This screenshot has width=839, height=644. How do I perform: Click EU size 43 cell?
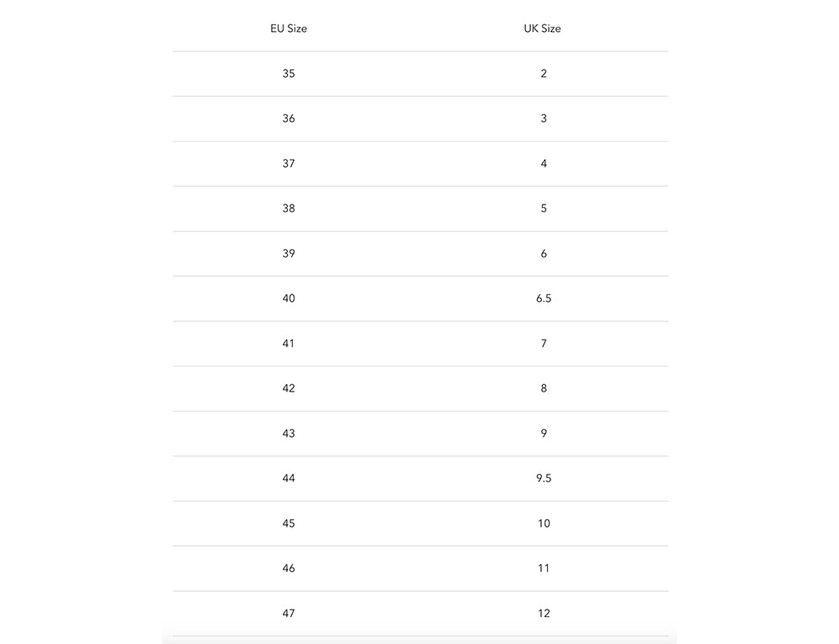(289, 434)
